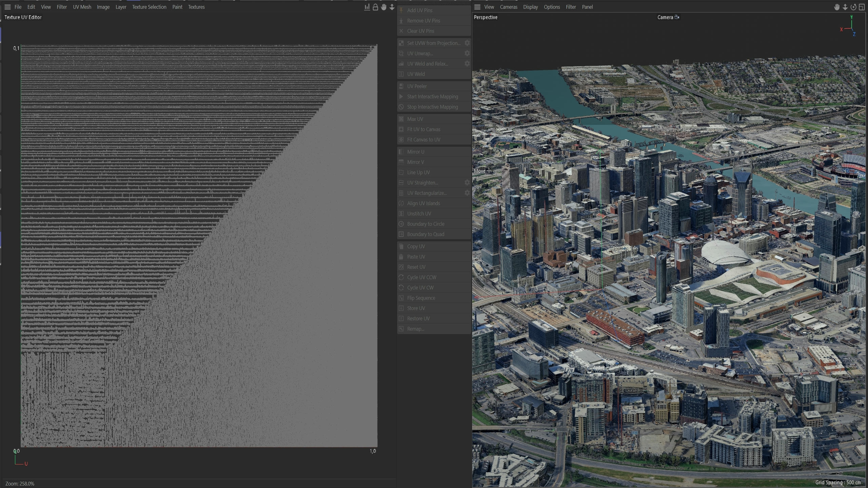Click the UV Peeler icon
Viewport: 868px width, 488px height.
point(401,86)
